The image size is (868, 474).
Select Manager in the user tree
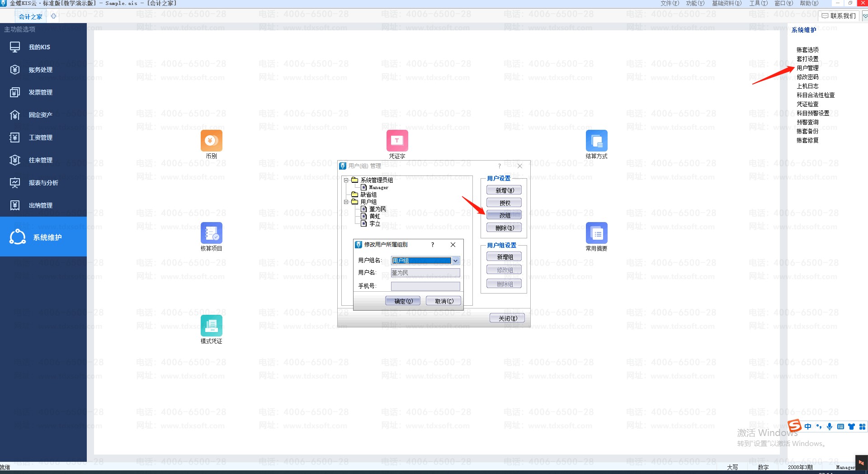tap(378, 187)
